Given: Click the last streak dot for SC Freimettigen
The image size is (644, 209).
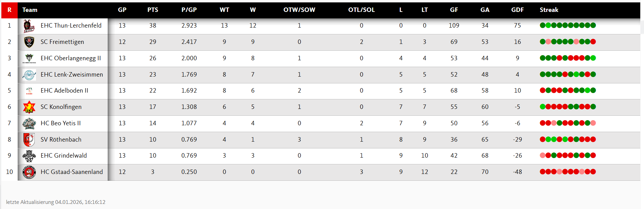Looking at the screenshot, I should 593,42.
